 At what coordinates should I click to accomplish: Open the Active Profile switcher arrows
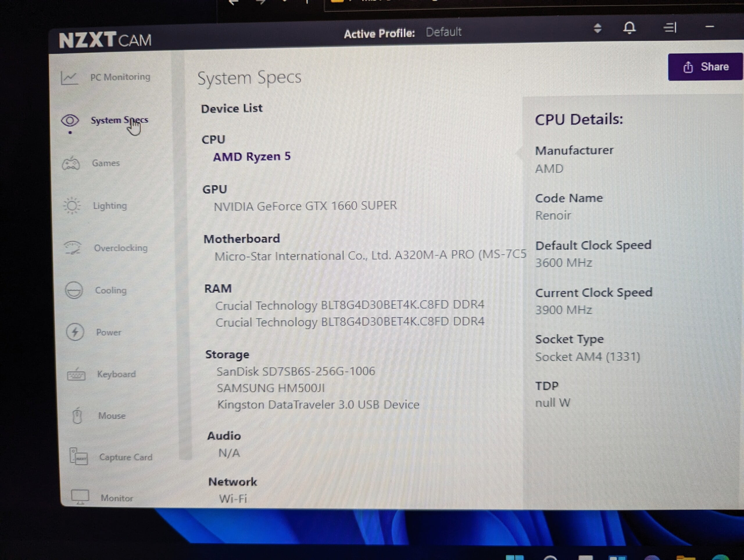tap(597, 28)
